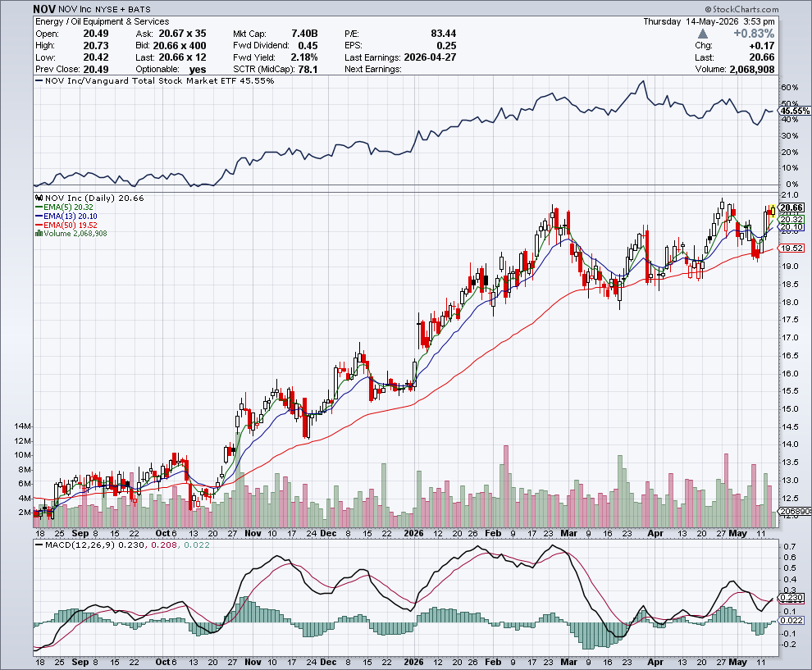Click the volume tag at right axis bottom

click(x=795, y=512)
